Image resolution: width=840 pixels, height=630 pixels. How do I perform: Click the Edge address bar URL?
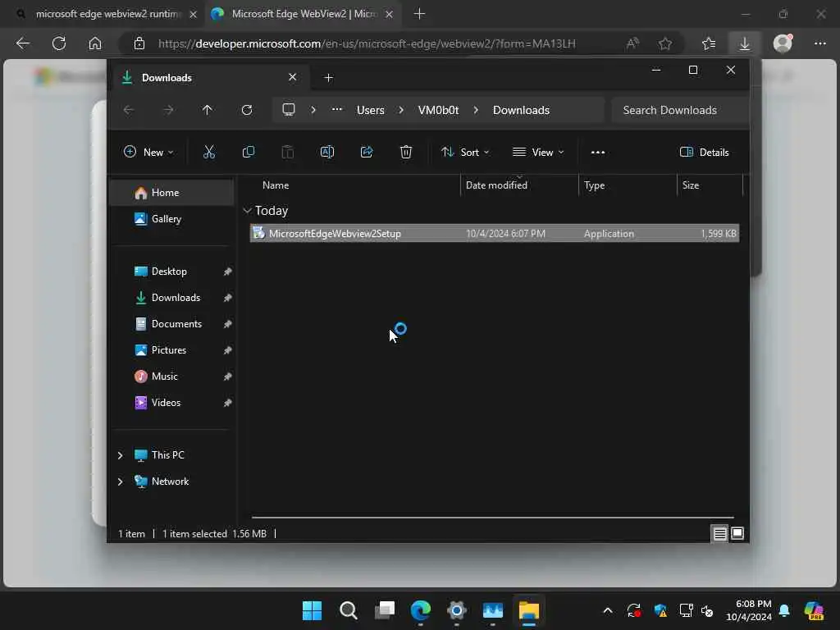click(x=367, y=43)
